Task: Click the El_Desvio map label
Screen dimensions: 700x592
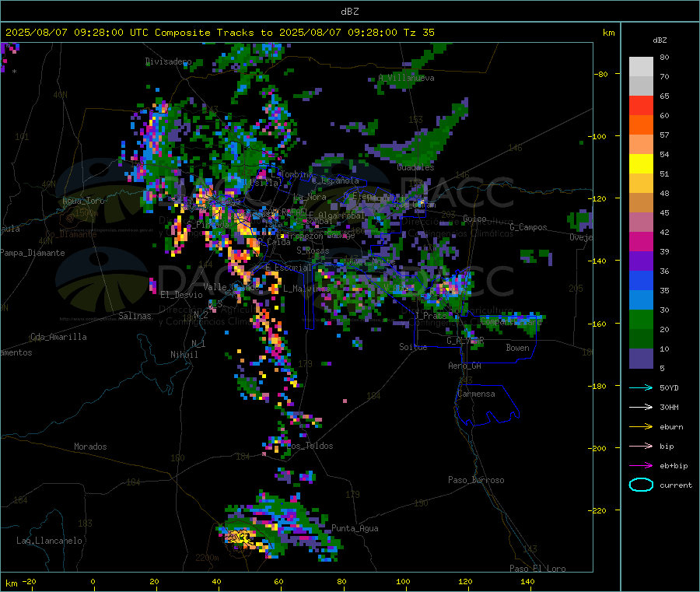Action: [x=181, y=295]
